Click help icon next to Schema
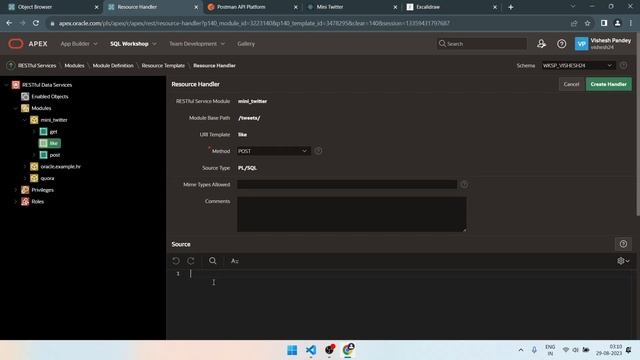Screen dimensions: 640x360 point(623,65)
